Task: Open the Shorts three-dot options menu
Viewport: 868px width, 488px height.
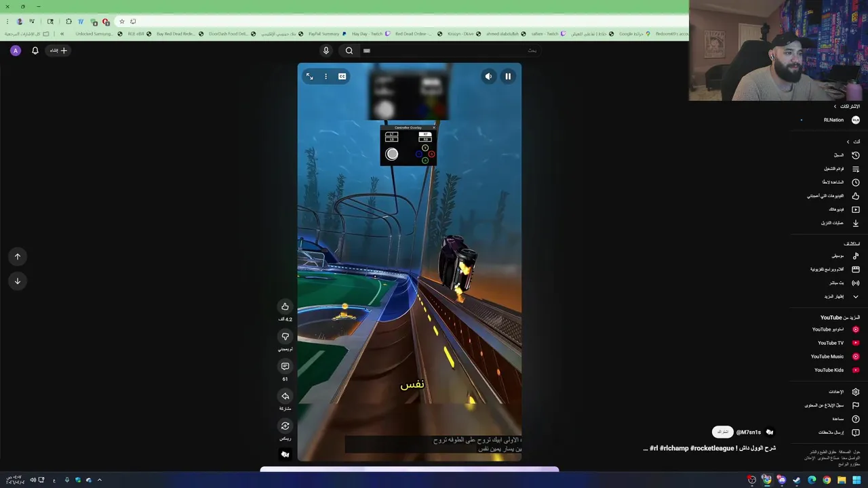Action: coord(325,77)
